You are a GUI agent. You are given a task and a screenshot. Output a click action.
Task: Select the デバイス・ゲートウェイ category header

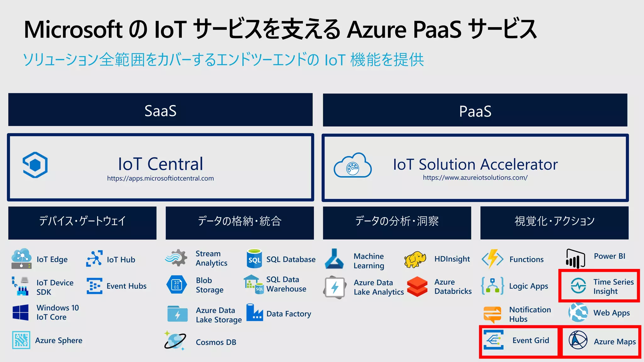coord(82,223)
